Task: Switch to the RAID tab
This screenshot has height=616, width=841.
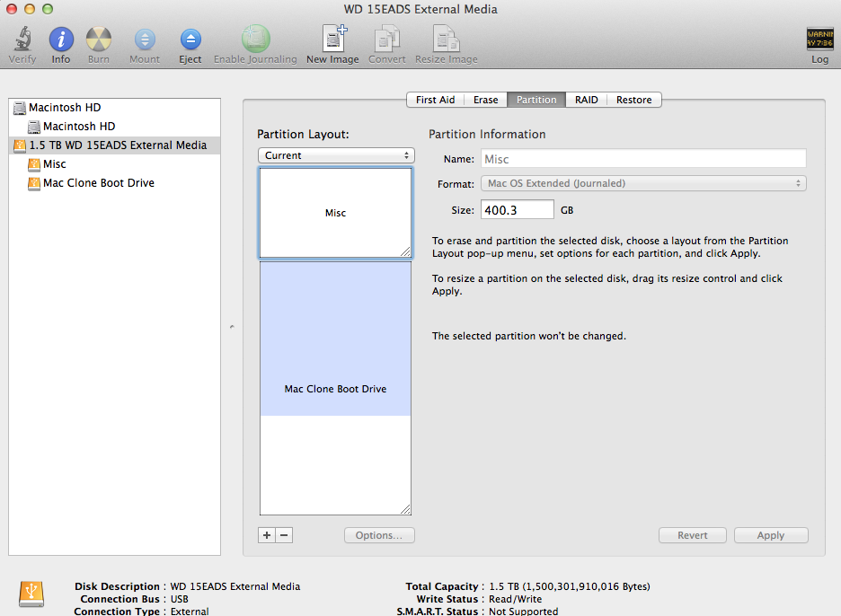Action: (x=586, y=100)
